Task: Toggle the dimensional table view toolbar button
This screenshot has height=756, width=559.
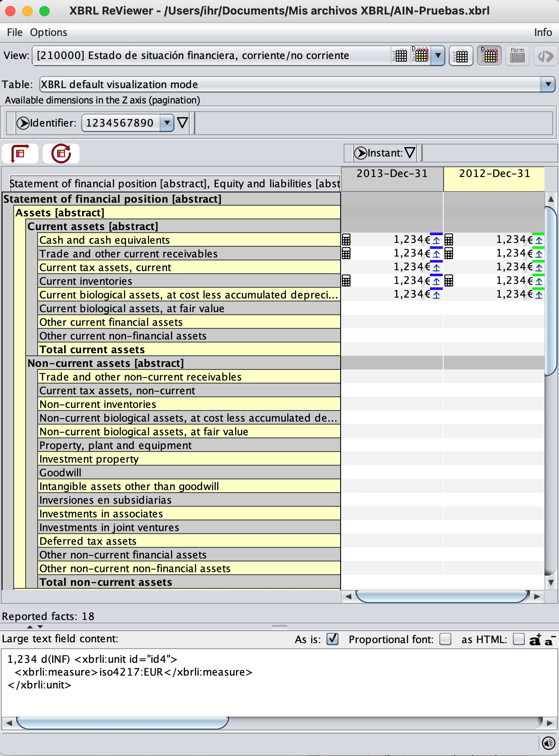Action: (x=489, y=56)
